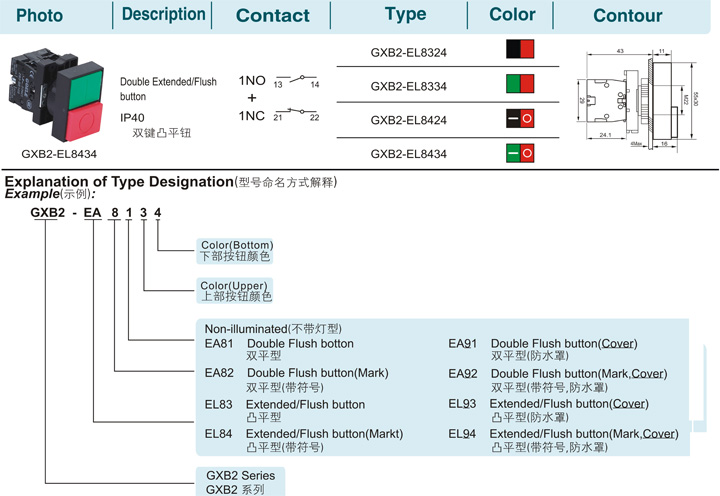720x496 pixels.
Task: Click the IP40 rating text
Action: click(x=132, y=118)
